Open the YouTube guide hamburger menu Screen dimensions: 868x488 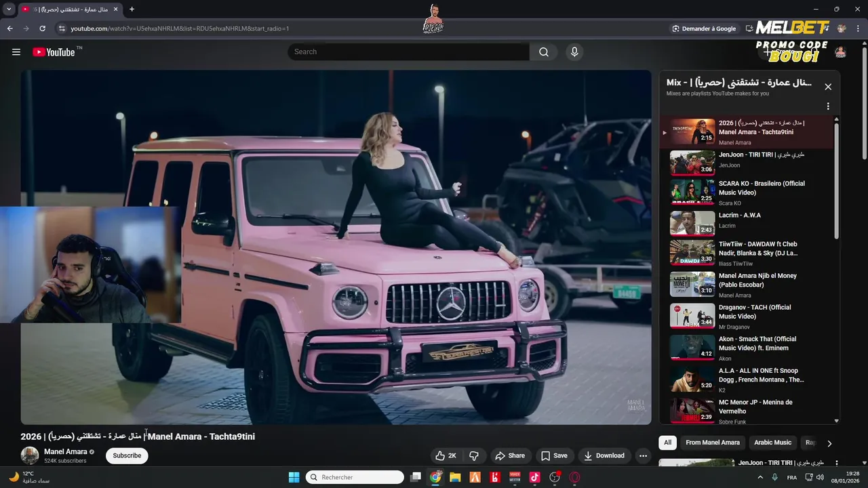(x=16, y=52)
